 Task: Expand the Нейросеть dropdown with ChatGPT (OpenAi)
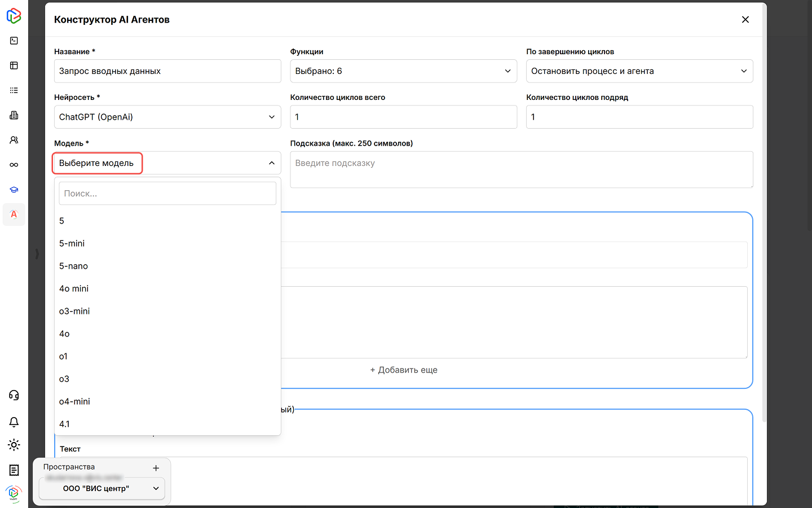pos(167,117)
